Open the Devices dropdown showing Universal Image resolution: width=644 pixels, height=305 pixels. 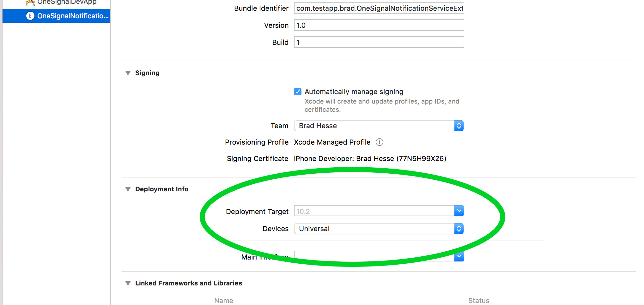coord(379,229)
